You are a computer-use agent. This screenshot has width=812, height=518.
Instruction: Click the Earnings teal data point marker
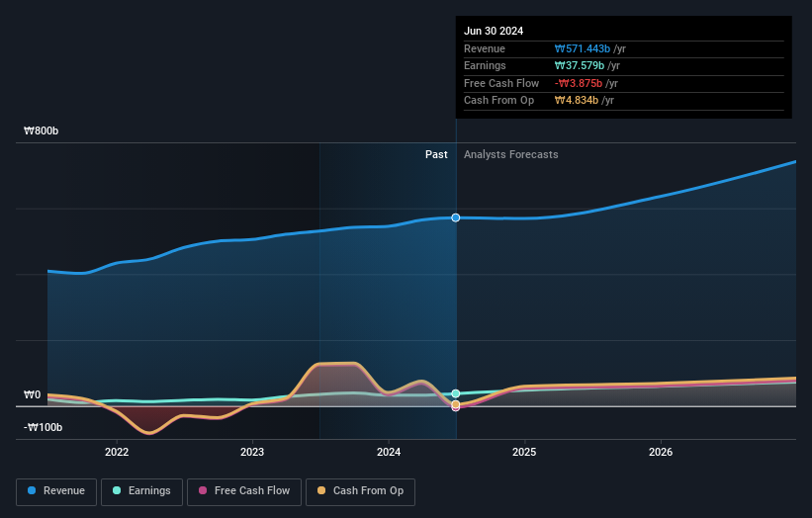(x=456, y=393)
